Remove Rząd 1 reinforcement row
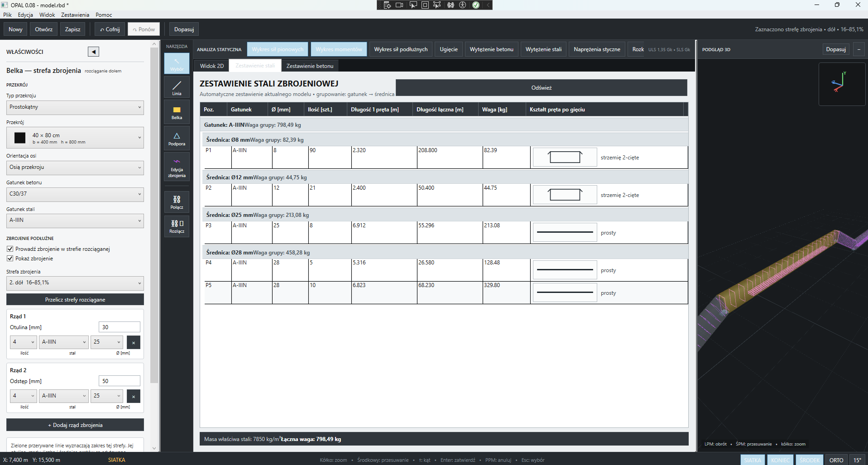 pyautogui.click(x=134, y=342)
